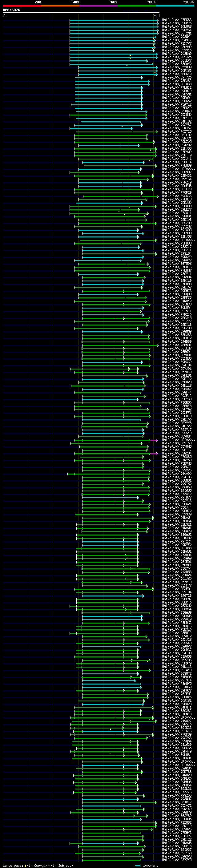The height and width of the screenshot is (868, 197).
Task: Open hit UniRef100_A7PK83
Action: click(x=176, y=20)
